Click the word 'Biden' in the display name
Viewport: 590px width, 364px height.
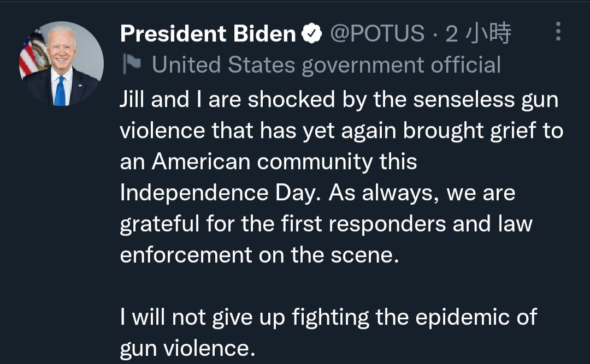click(x=264, y=34)
